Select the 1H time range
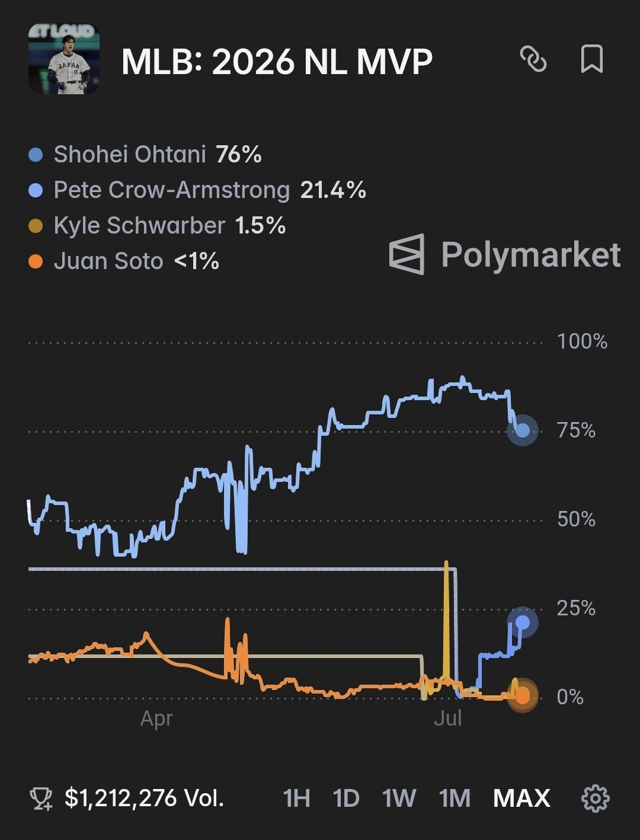Image resolution: width=640 pixels, height=840 pixels. click(x=297, y=798)
